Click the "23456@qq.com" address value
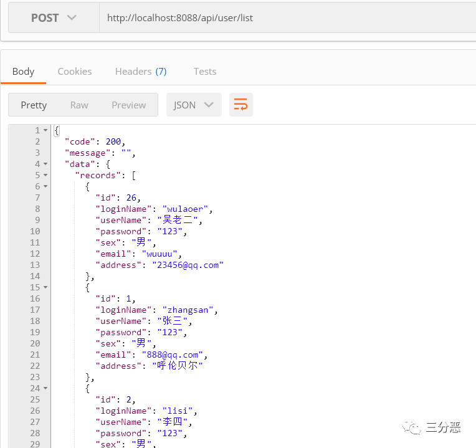The image size is (476, 448). (x=188, y=265)
